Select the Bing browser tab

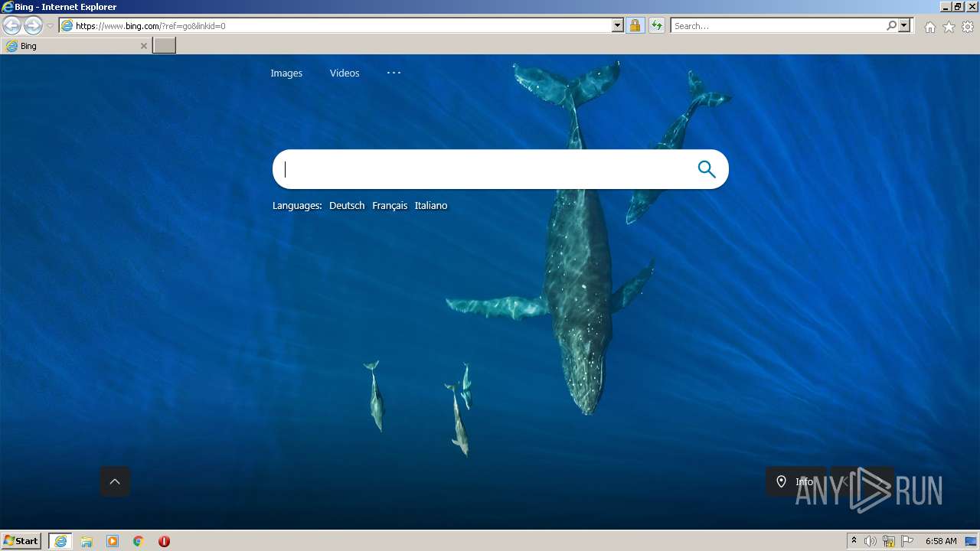pos(75,46)
